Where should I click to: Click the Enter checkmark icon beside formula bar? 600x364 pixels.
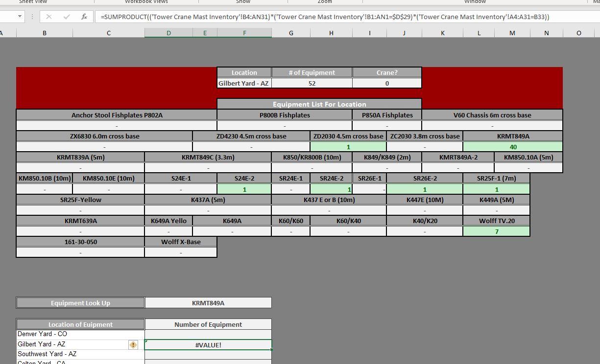click(x=66, y=16)
